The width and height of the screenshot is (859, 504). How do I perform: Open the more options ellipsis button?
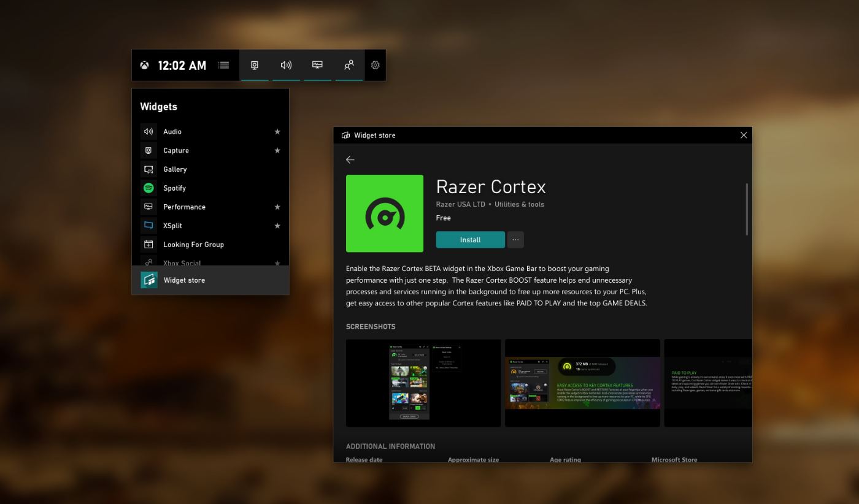click(515, 240)
